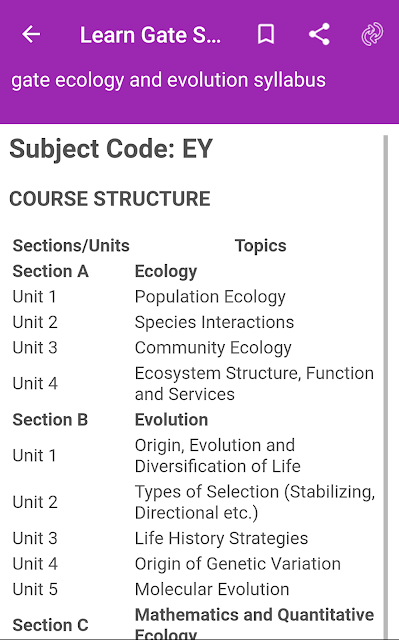The image size is (399, 640).
Task: Select the Subject Code: EY heading
Action: pos(111,149)
